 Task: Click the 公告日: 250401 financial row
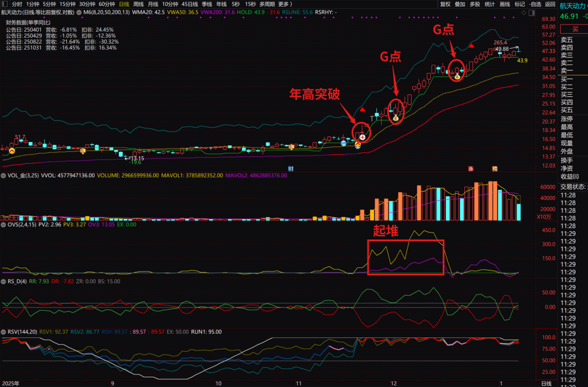coord(60,29)
